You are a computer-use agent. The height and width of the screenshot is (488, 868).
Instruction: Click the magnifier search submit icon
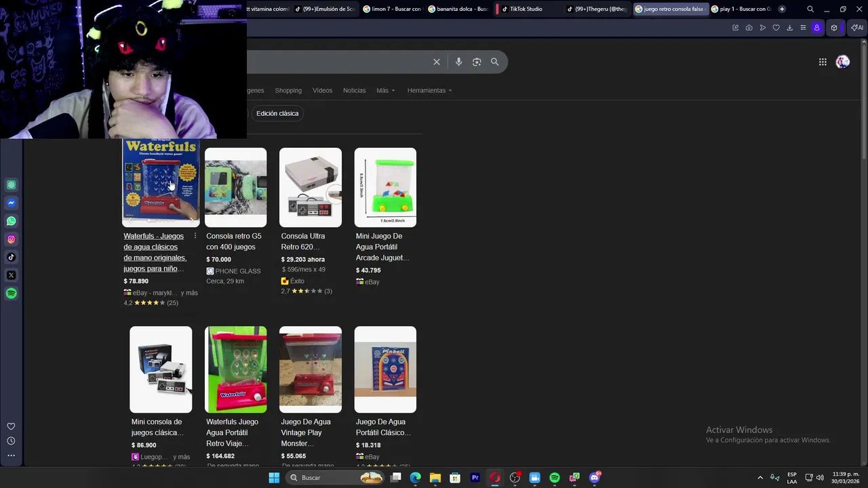coord(494,62)
